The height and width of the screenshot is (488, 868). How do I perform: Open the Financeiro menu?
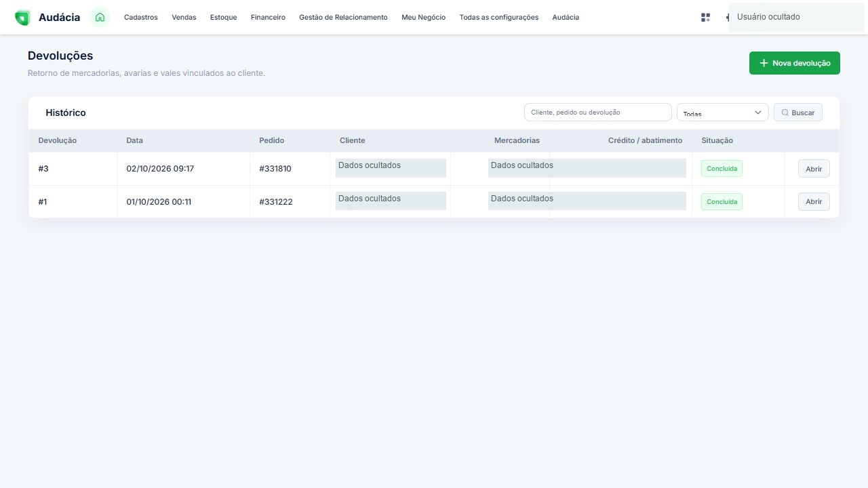[x=268, y=18]
